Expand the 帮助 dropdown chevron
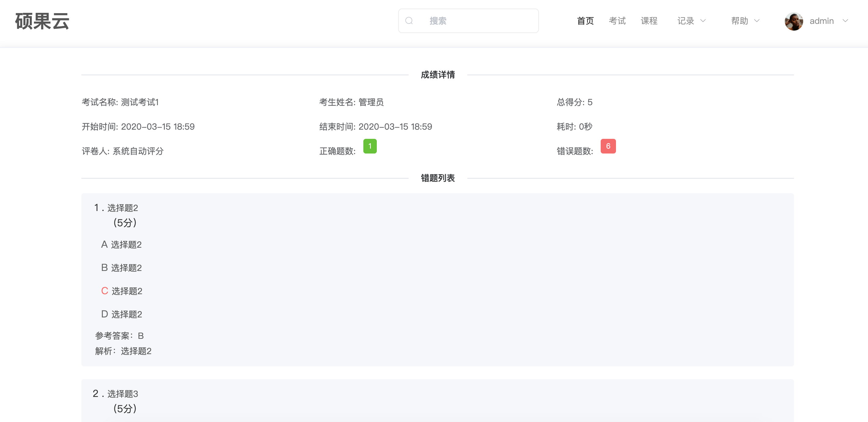The width and height of the screenshot is (868, 422). (x=757, y=21)
